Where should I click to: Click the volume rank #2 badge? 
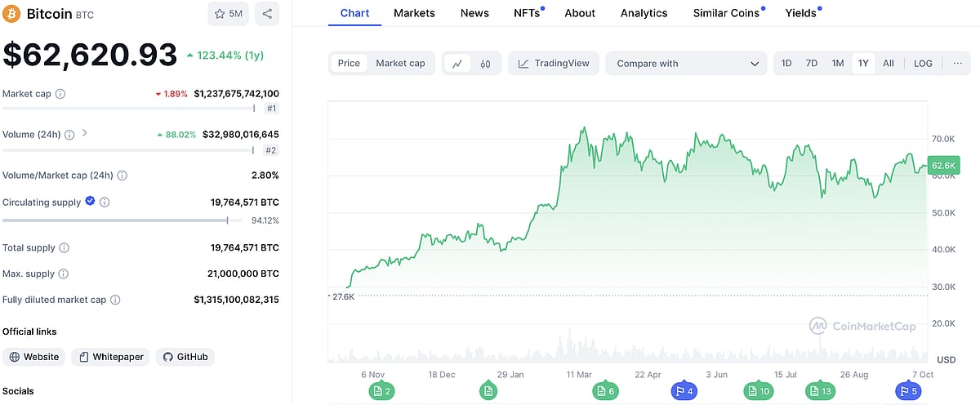point(271,149)
